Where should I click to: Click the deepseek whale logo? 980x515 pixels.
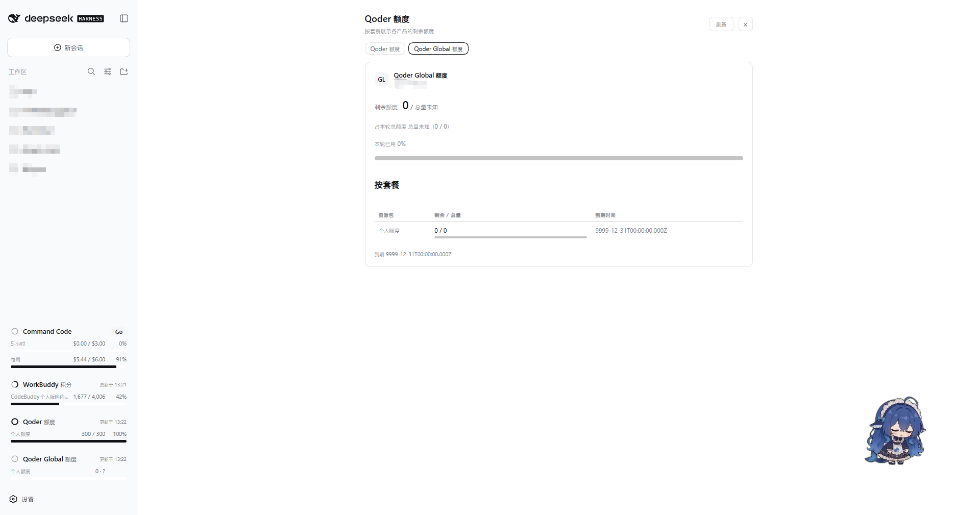[x=14, y=18]
